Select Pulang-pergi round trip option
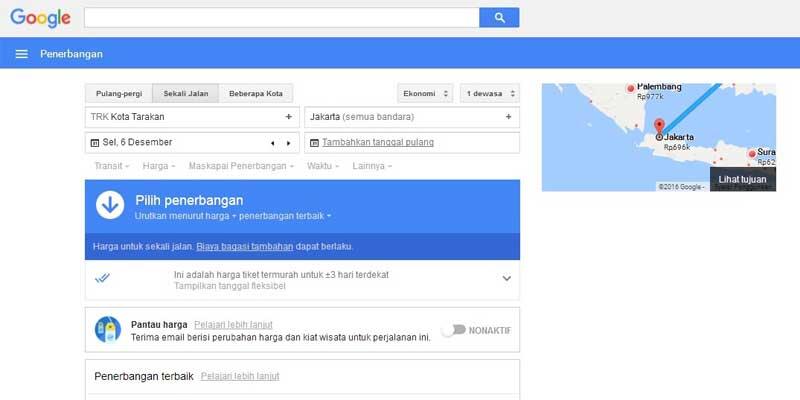 (x=119, y=93)
